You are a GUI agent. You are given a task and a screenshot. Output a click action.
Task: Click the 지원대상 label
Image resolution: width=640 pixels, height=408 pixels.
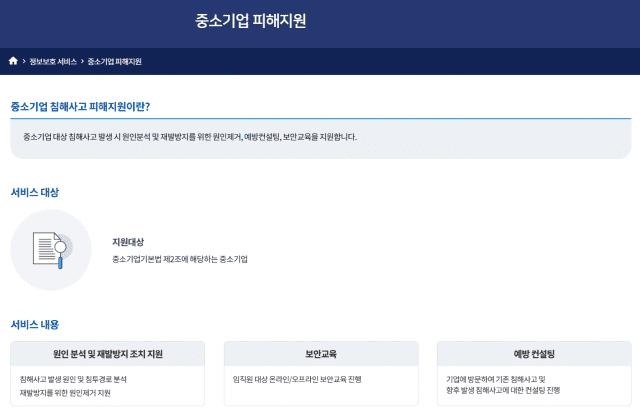pyautogui.click(x=128, y=242)
